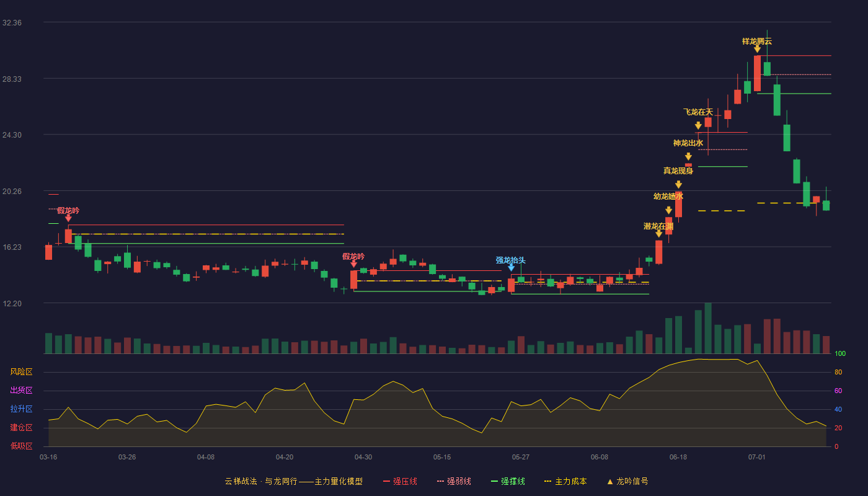868x496 pixels.
Task: Toggle the 强撑线 legend series
Action: (x=508, y=481)
